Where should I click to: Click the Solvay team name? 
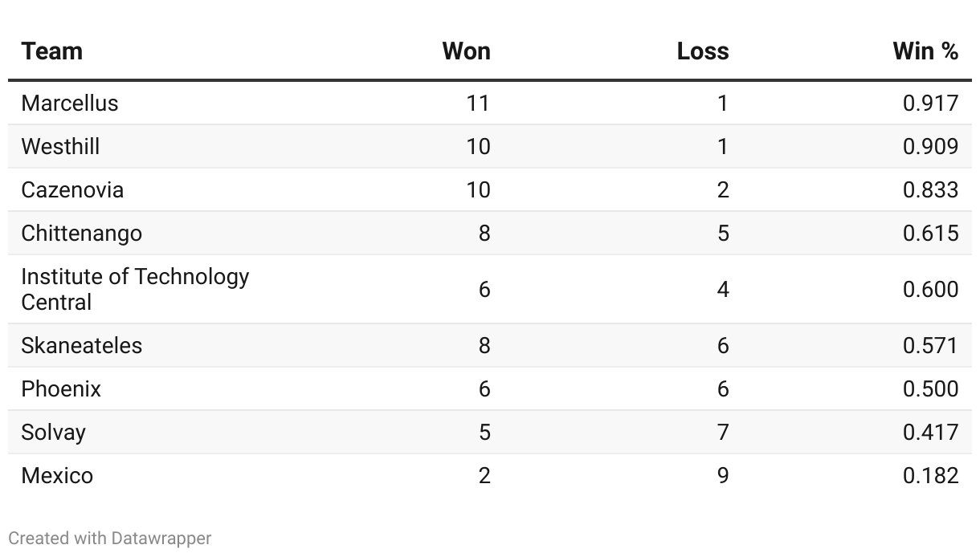[53, 432]
